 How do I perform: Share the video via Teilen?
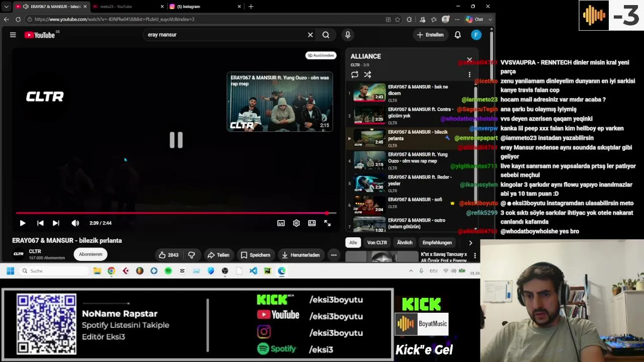[x=218, y=255]
